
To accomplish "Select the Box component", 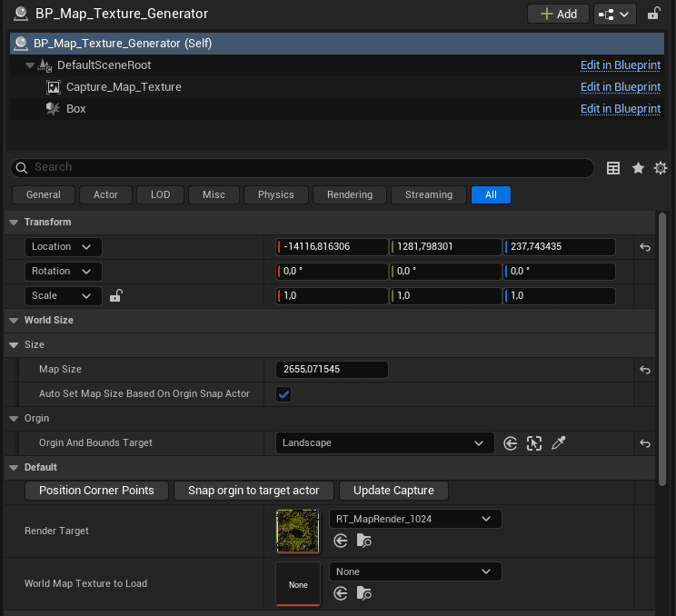I will click(x=76, y=109).
